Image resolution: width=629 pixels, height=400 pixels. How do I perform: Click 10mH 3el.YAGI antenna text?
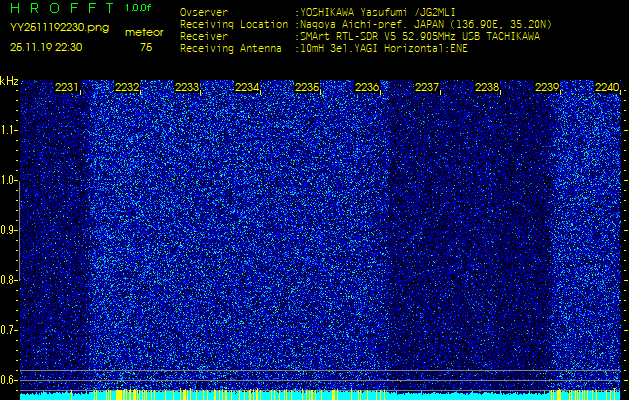click(x=384, y=49)
